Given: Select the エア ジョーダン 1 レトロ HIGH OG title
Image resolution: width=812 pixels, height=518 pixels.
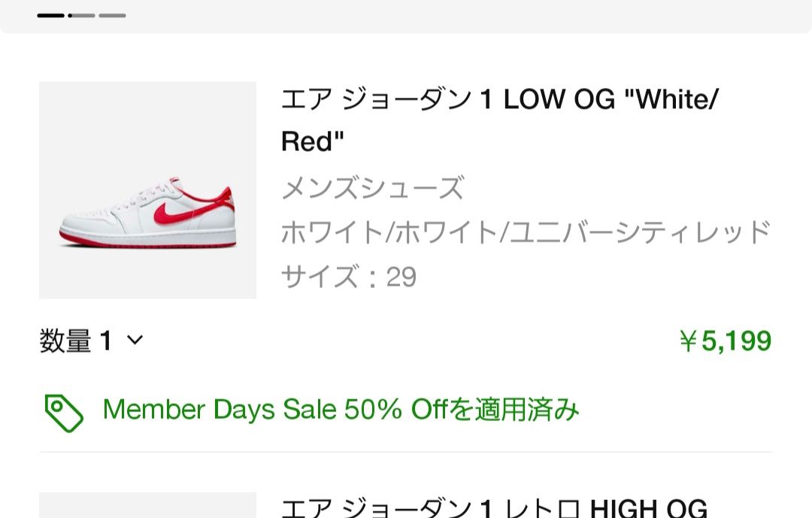Looking at the screenshot, I should coord(494,504).
